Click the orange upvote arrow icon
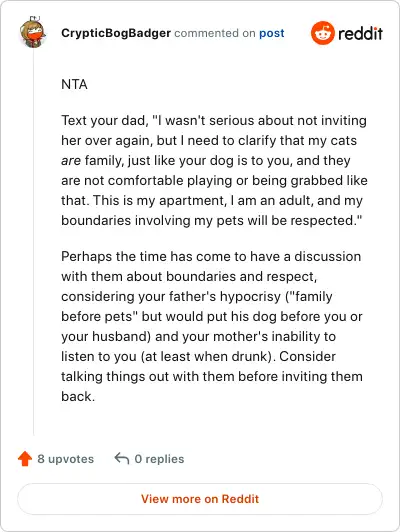Image resolution: width=400 pixels, height=532 pixels. (x=25, y=459)
